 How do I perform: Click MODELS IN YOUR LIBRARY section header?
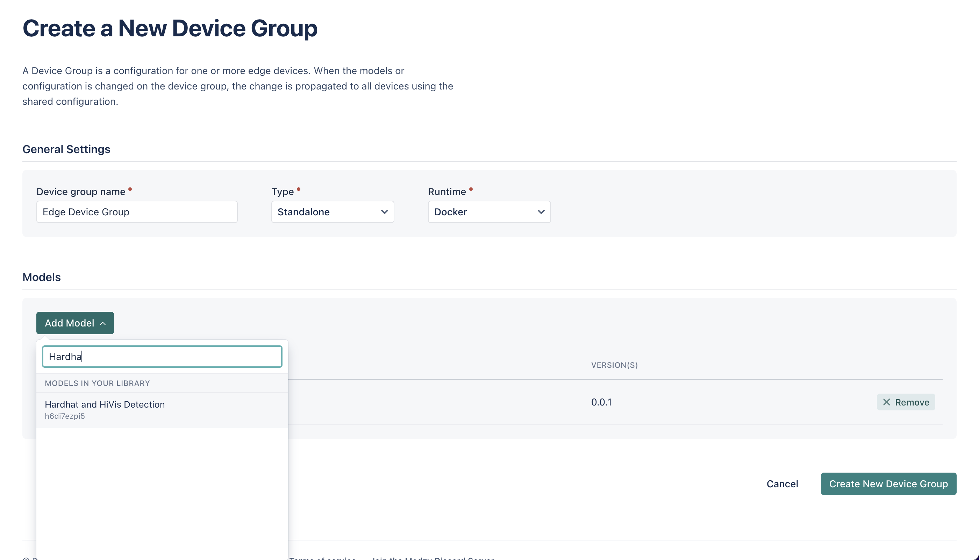[97, 383]
